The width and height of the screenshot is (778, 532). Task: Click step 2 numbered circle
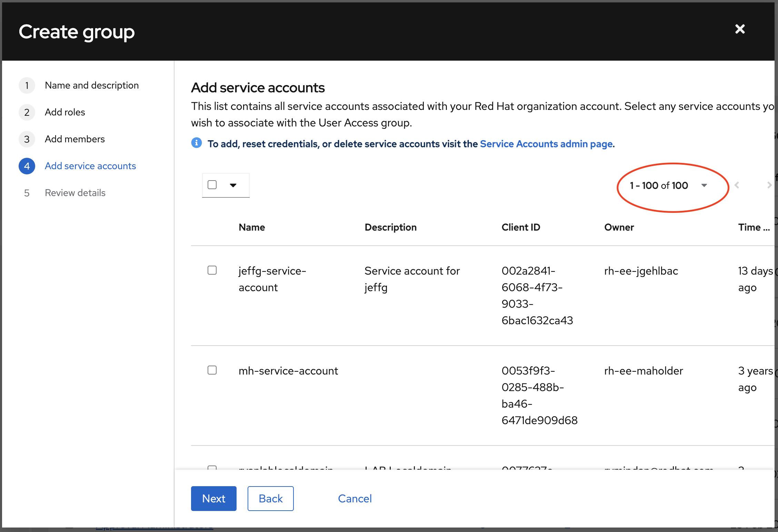27,112
